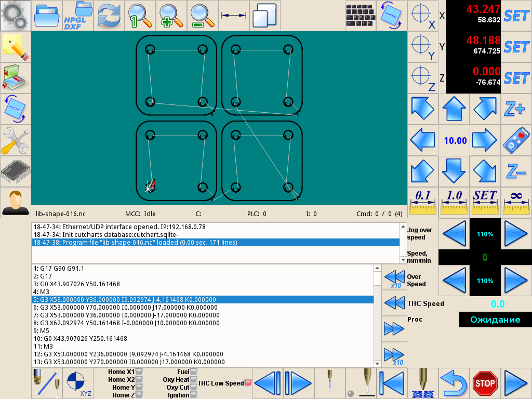Decrease Over Speed with left arrow
The height and width of the screenshot is (399, 532).
tap(454, 281)
